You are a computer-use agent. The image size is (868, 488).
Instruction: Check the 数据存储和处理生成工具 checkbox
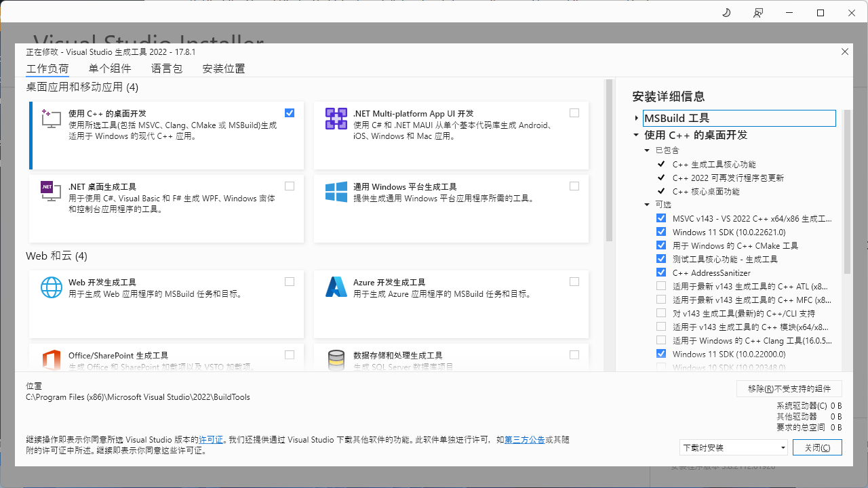[x=574, y=355]
